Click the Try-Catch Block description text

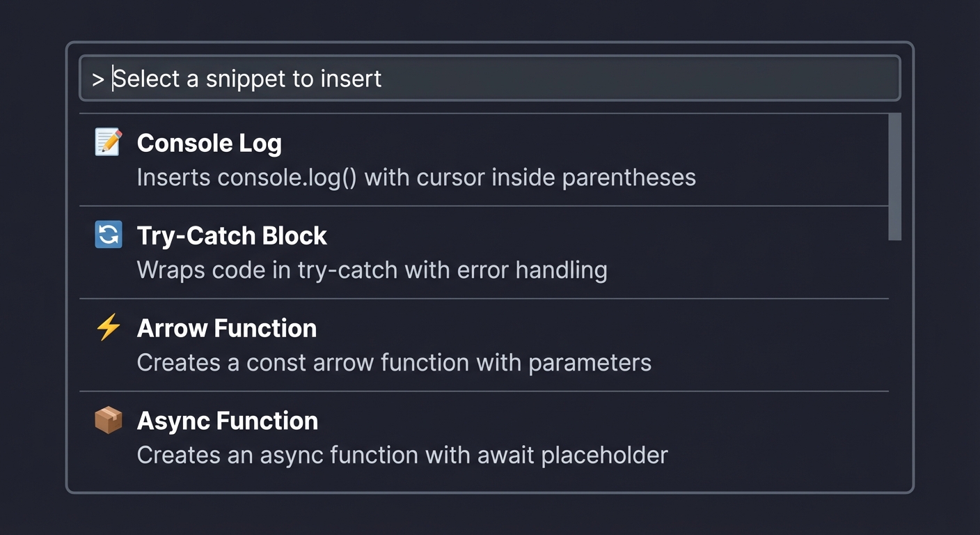pyautogui.click(x=372, y=270)
